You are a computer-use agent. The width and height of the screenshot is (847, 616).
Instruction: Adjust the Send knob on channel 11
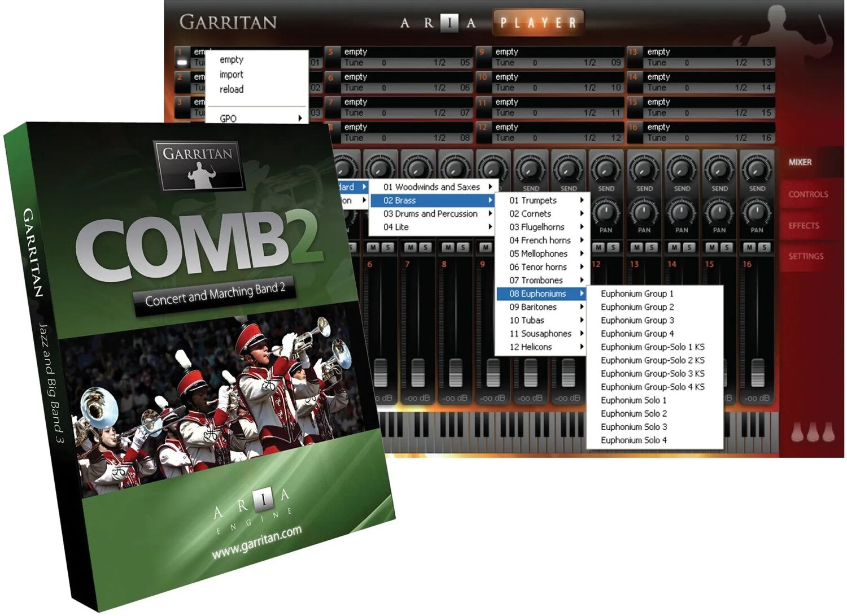click(x=568, y=168)
